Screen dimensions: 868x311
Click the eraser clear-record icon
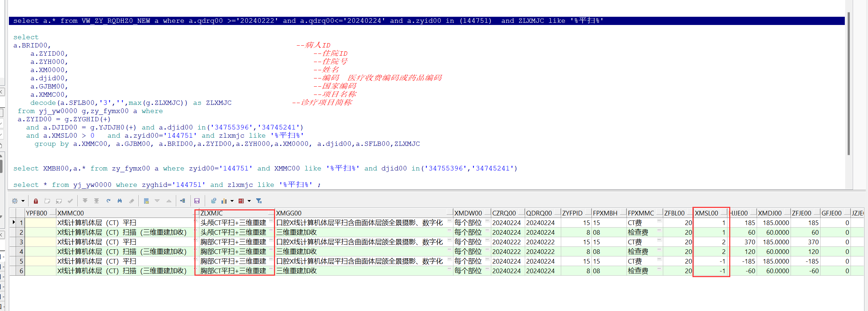click(x=132, y=201)
